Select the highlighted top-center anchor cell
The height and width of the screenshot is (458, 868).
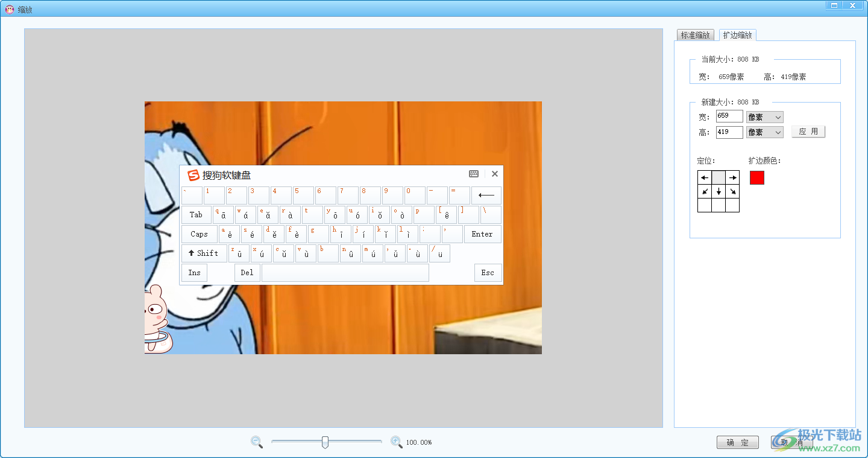click(719, 177)
